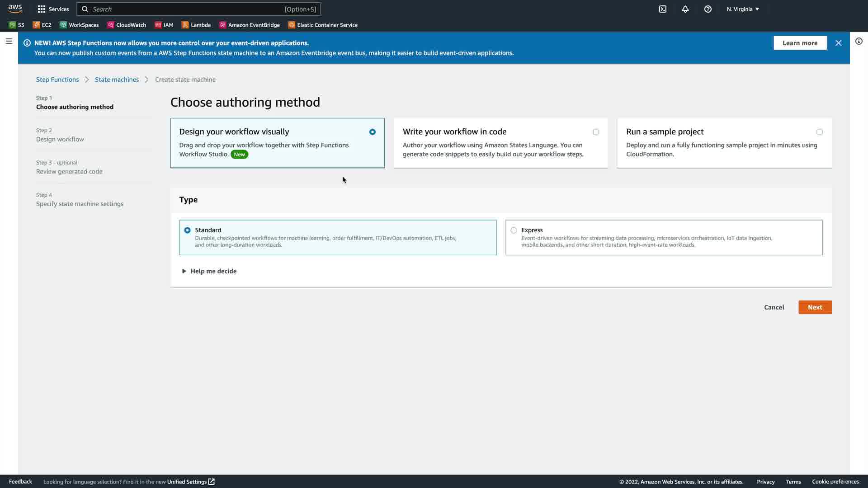This screenshot has width=868, height=488.
Task: Open the AWS CloudShell icon
Action: (x=663, y=9)
